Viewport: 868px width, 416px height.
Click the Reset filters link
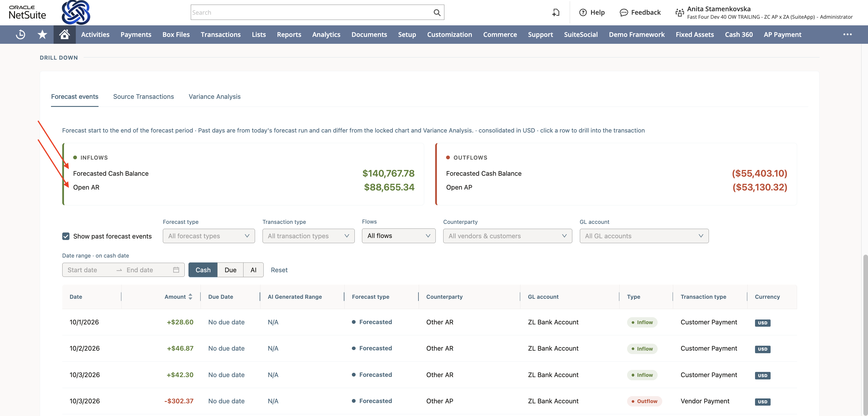279,270
